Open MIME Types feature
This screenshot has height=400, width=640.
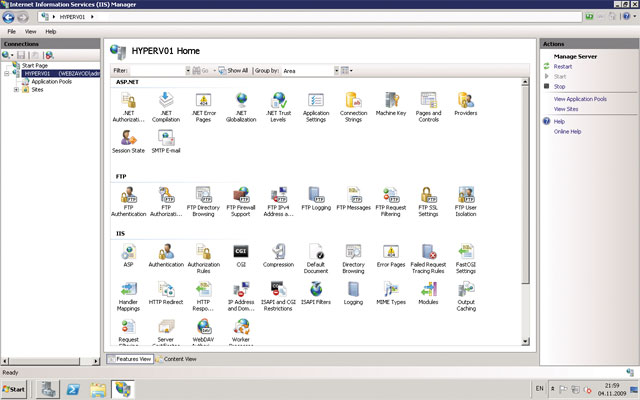tap(391, 293)
